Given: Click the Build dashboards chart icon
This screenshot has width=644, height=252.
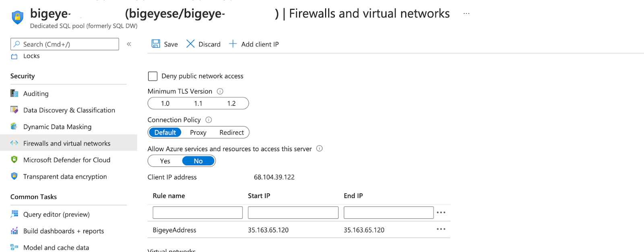Looking at the screenshot, I should (14, 231).
